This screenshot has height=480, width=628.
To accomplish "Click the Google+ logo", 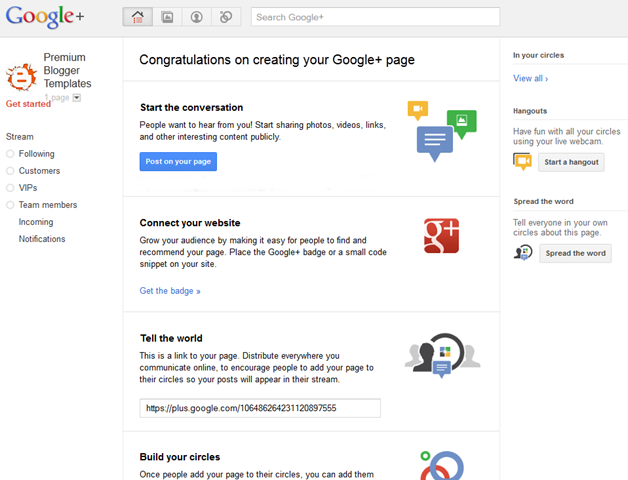I will click(x=44, y=17).
